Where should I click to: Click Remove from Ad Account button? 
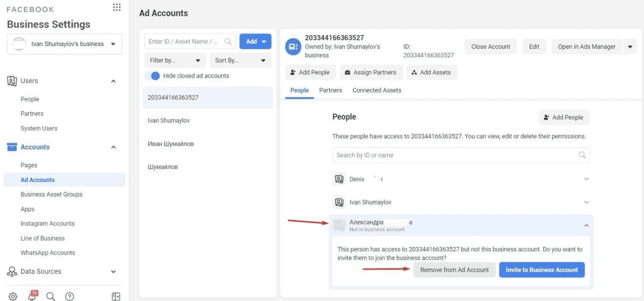click(x=454, y=270)
